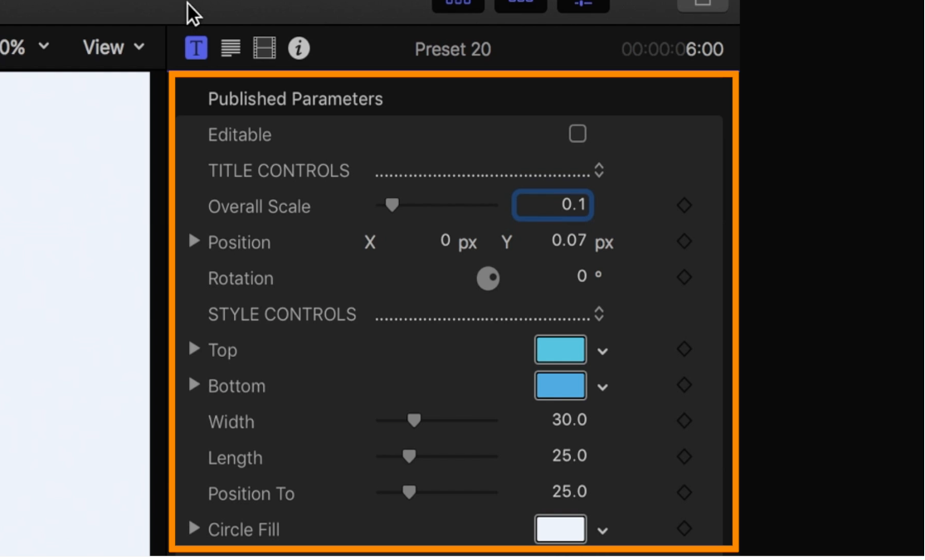Viewport: 925px width, 560px height.
Task: Open the Text inspector lines icon
Action: (231, 48)
